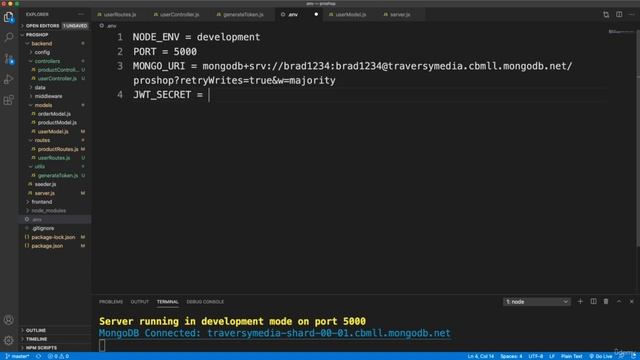Viewport: 640px width, 360px height.
Task: Open editor more actions ellipsis
Action: (x=632, y=15)
